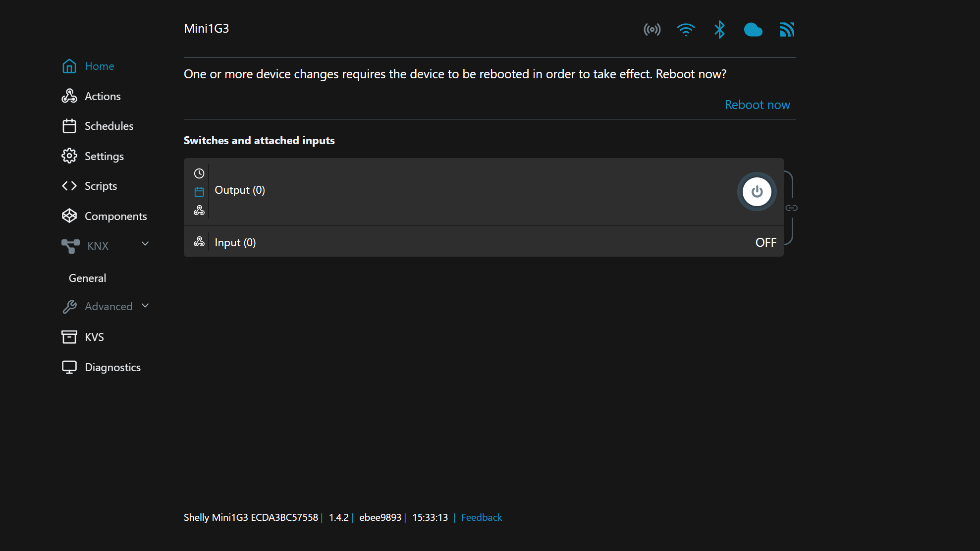The width and height of the screenshot is (980, 551).
Task: Click the Reboot now link
Action: click(x=757, y=105)
